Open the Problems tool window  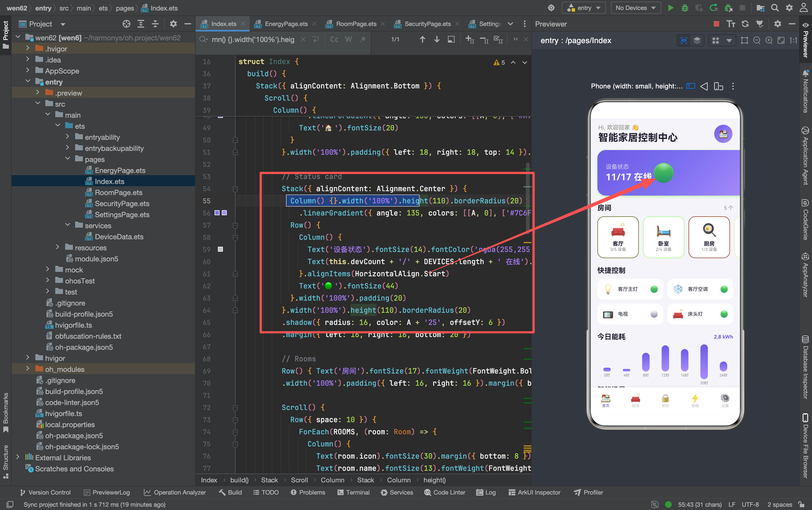coord(308,492)
